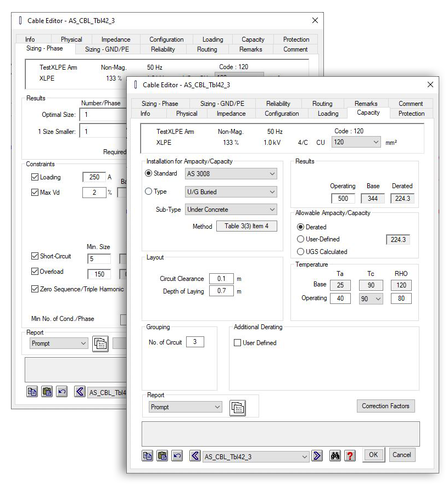The image size is (448, 485).
Task: Select the Standard radio button
Action: coord(149,173)
